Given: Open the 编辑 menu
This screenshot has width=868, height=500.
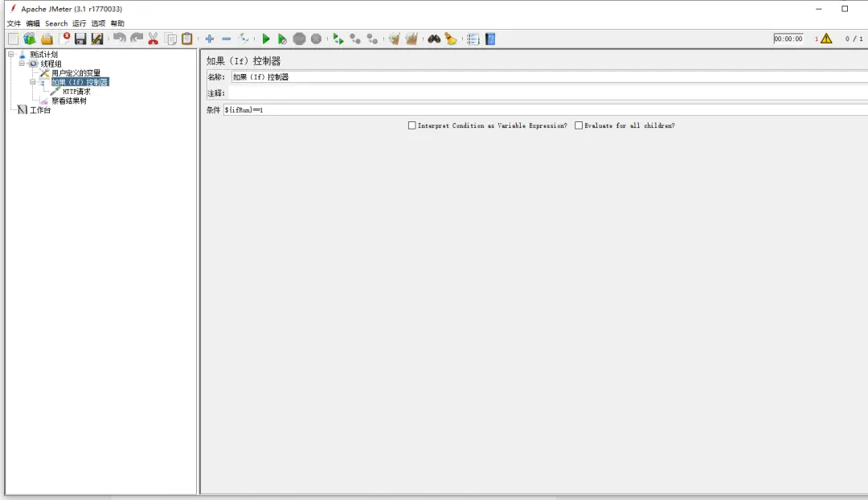Looking at the screenshot, I should coord(33,23).
